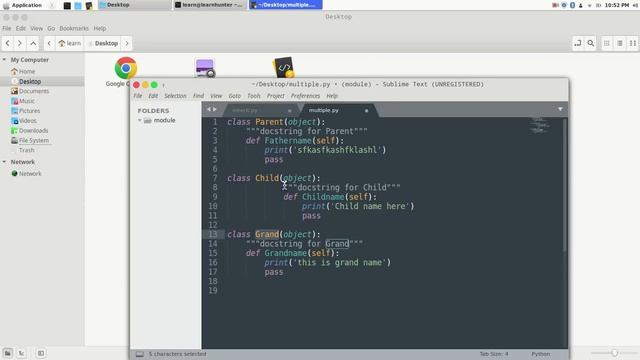This screenshot has width=640, height=360.
Task: Open the code file icon in Desktop folder
Action: [284, 67]
